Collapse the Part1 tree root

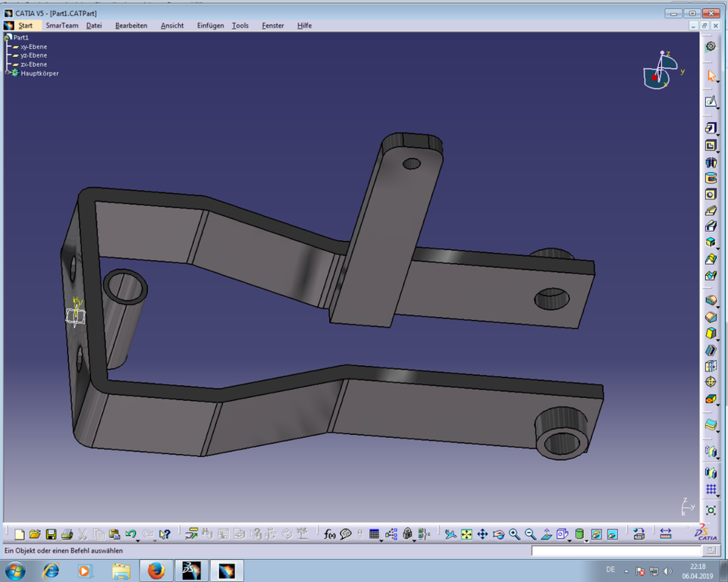(x=6, y=37)
